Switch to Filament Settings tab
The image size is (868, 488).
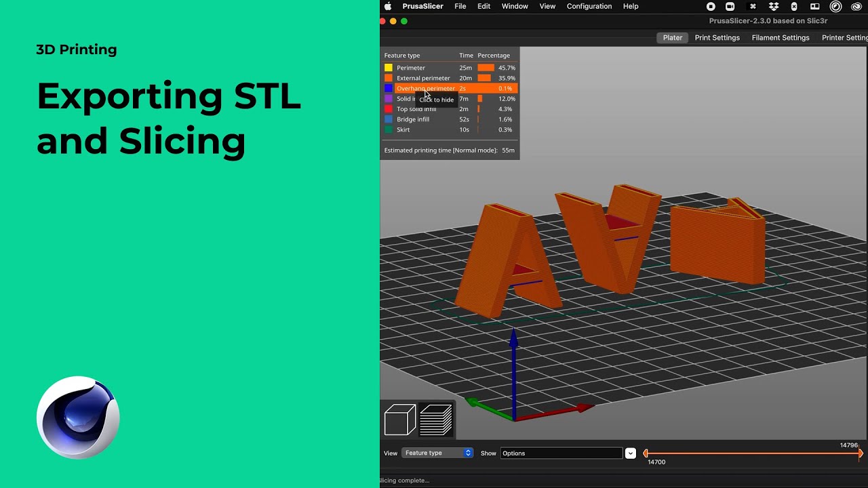pyautogui.click(x=781, y=37)
